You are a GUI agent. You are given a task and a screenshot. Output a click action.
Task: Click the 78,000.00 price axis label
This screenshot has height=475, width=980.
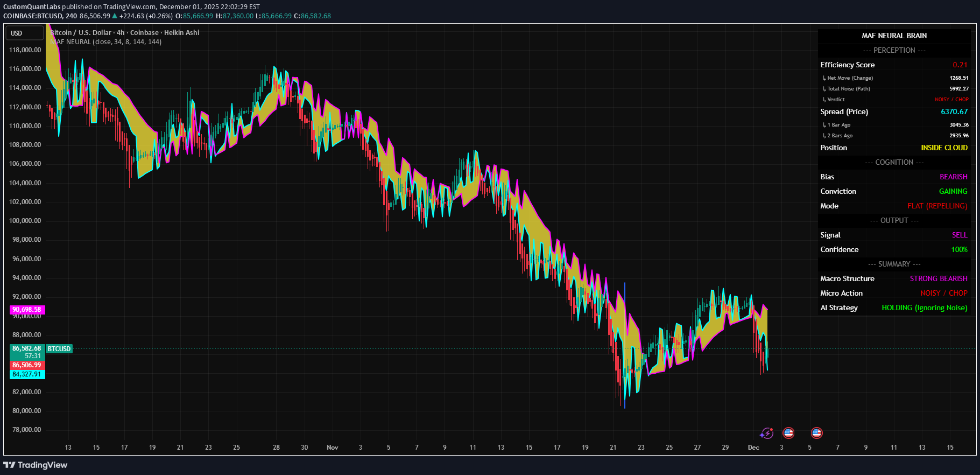(x=27, y=430)
